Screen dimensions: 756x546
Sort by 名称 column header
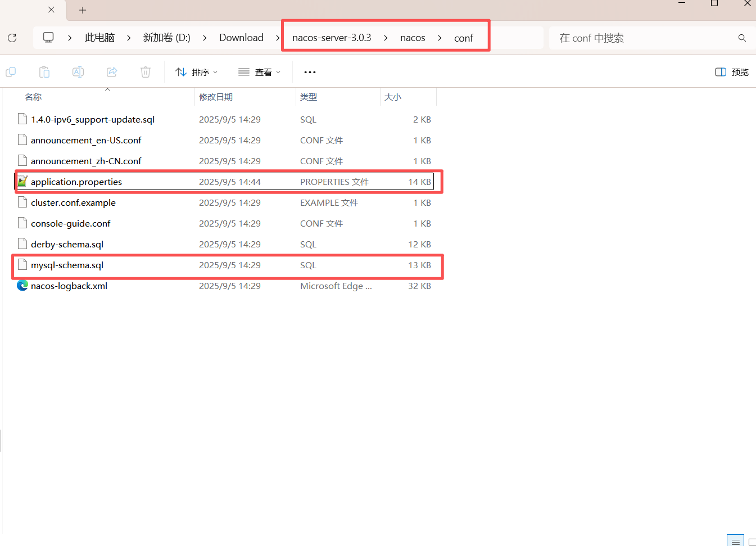click(33, 97)
